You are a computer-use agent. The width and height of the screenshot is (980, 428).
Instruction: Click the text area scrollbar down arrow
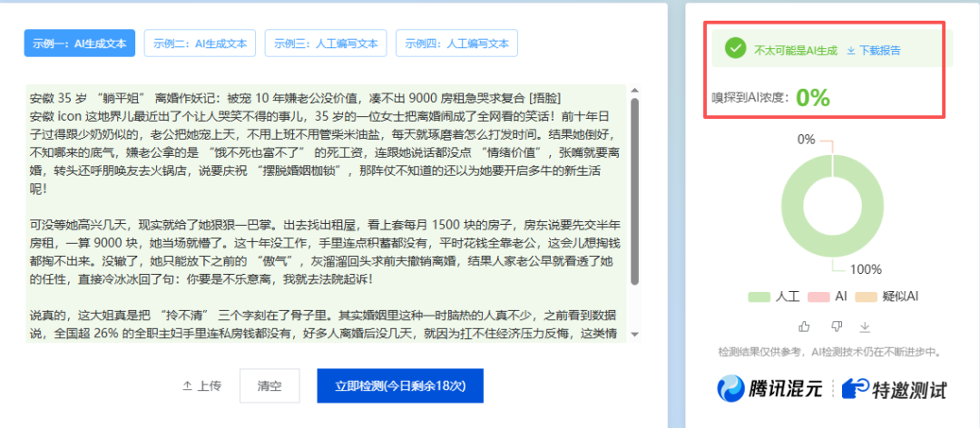pos(635,335)
